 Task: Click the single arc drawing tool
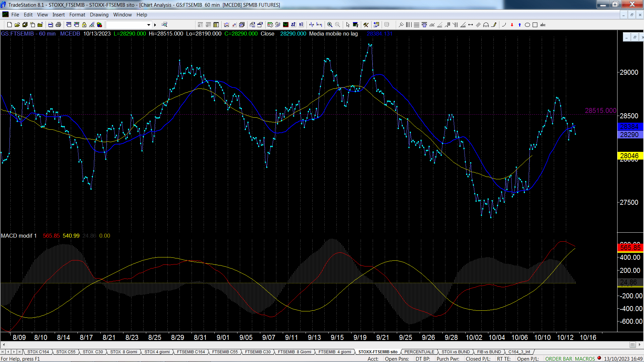pyautogui.click(x=504, y=25)
